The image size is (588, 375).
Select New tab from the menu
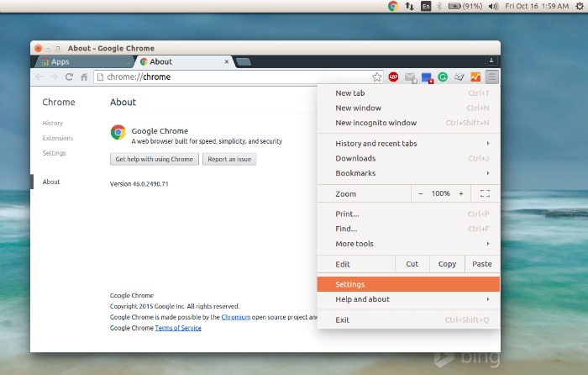click(x=408, y=93)
